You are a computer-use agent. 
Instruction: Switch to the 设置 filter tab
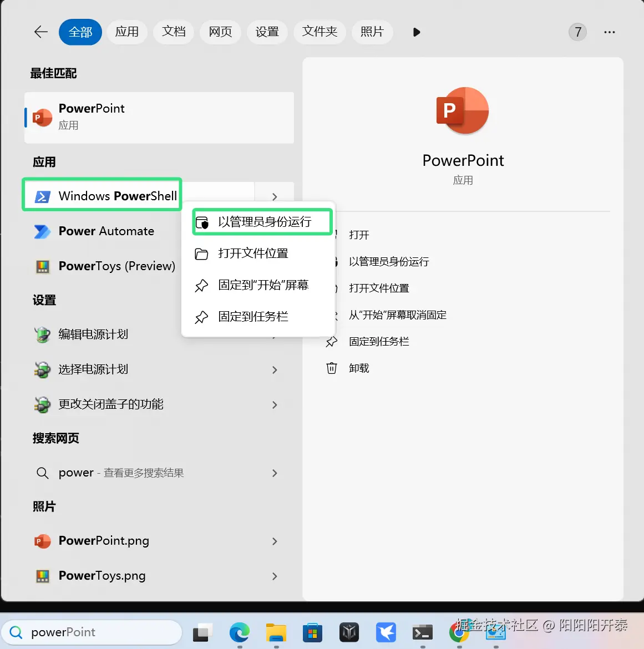pos(267,32)
